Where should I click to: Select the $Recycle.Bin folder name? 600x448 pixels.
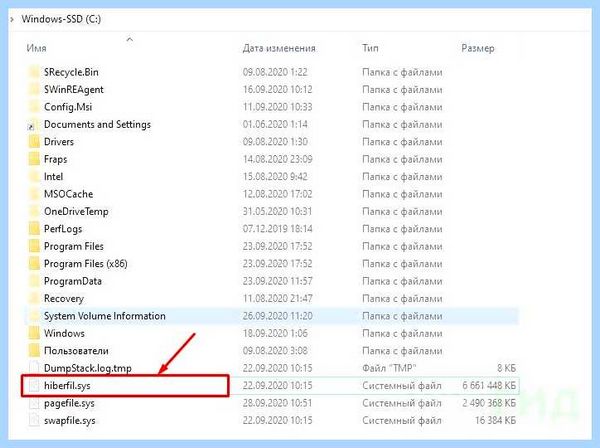click(x=71, y=72)
